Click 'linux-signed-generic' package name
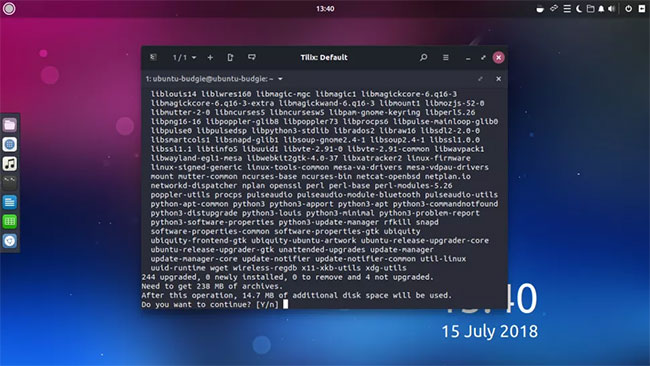650x366 pixels. click(196, 167)
